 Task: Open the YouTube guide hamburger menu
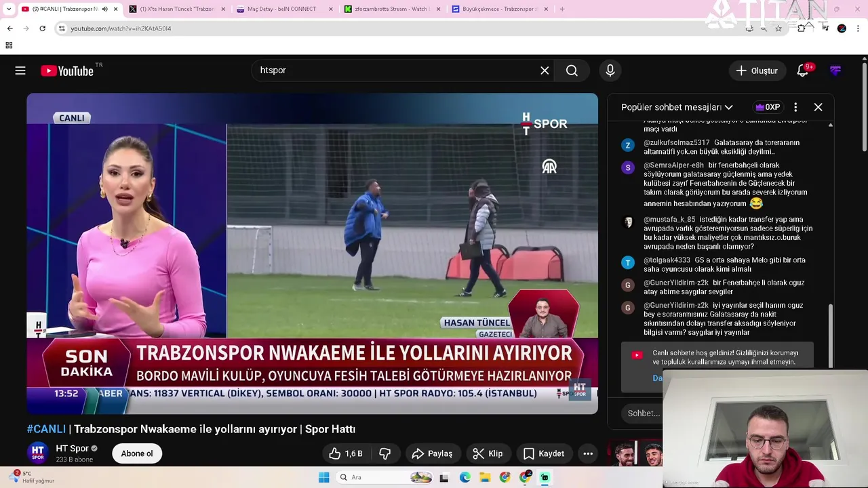[x=20, y=70]
